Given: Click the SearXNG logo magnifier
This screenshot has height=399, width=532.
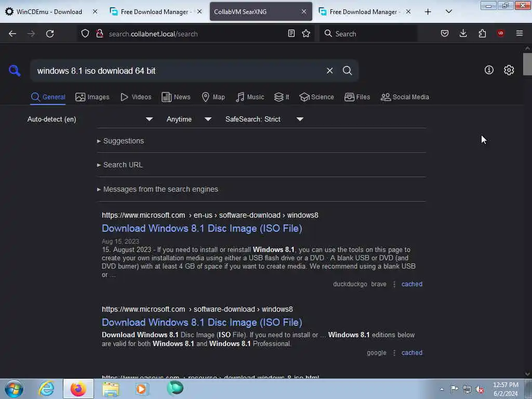Looking at the screenshot, I should pyautogui.click(x=15, y=71).
